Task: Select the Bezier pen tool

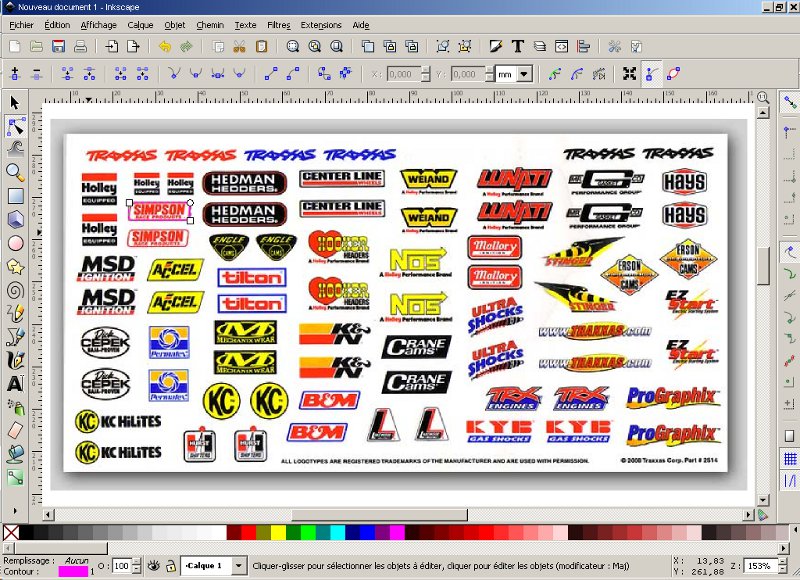Action: pyautogui.click(x=15, y=337)
